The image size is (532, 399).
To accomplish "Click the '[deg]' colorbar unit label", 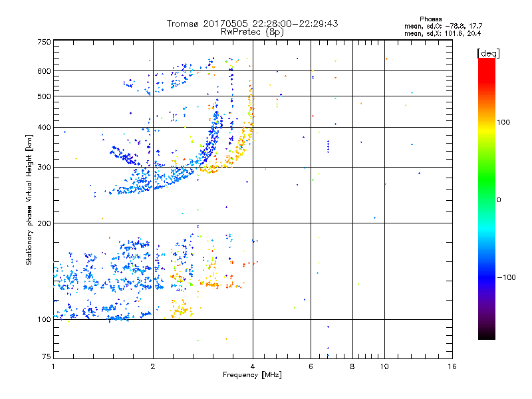I will coord(488,53).
